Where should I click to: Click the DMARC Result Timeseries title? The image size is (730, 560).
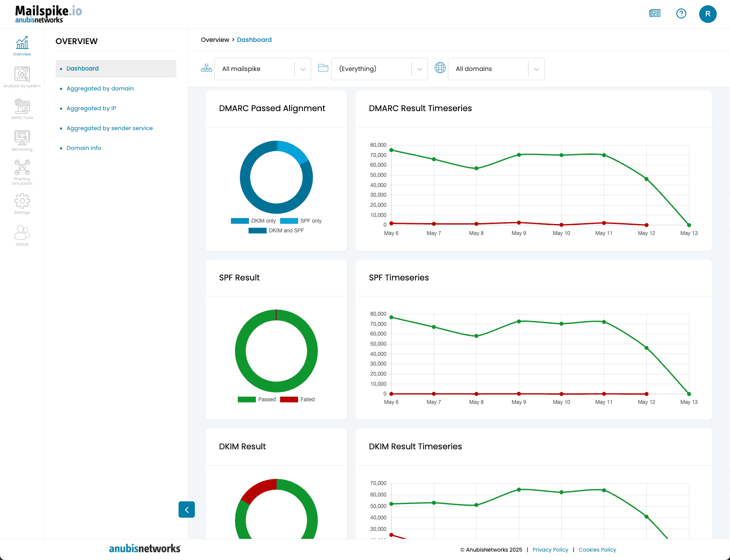point(420,108)
